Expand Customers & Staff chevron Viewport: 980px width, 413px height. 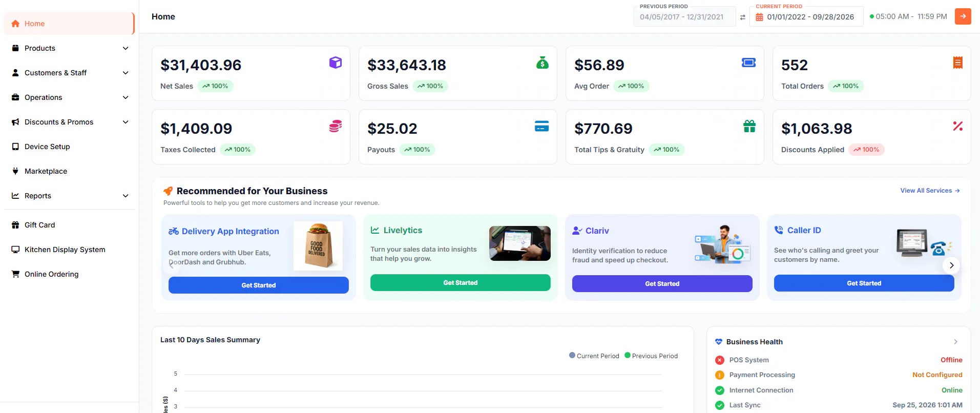click(126, 73)
